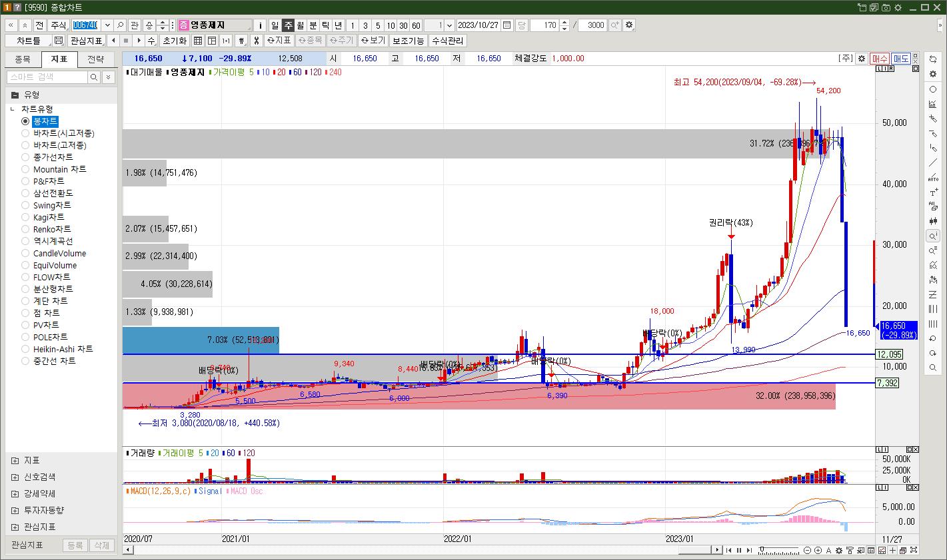Screen dimensions: 947x560
Task: Expand the 강세약세 section
Action: pos(15,494)
